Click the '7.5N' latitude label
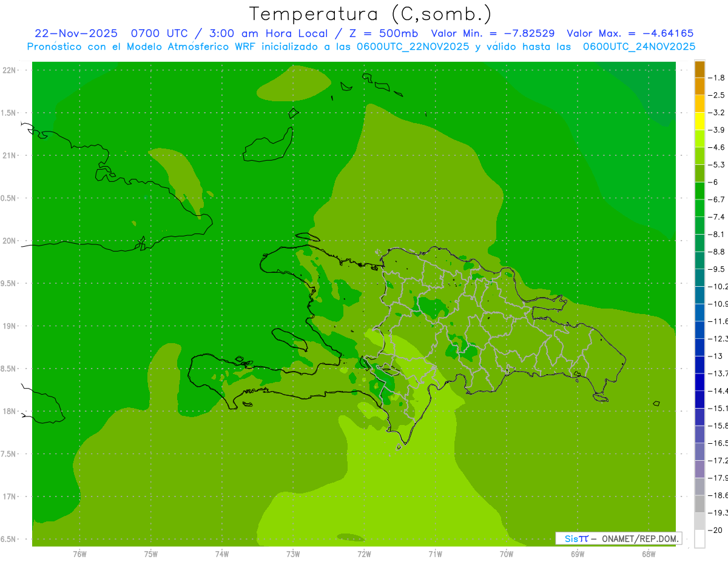The height and width of the screenshot is (562, 728). 8,453
